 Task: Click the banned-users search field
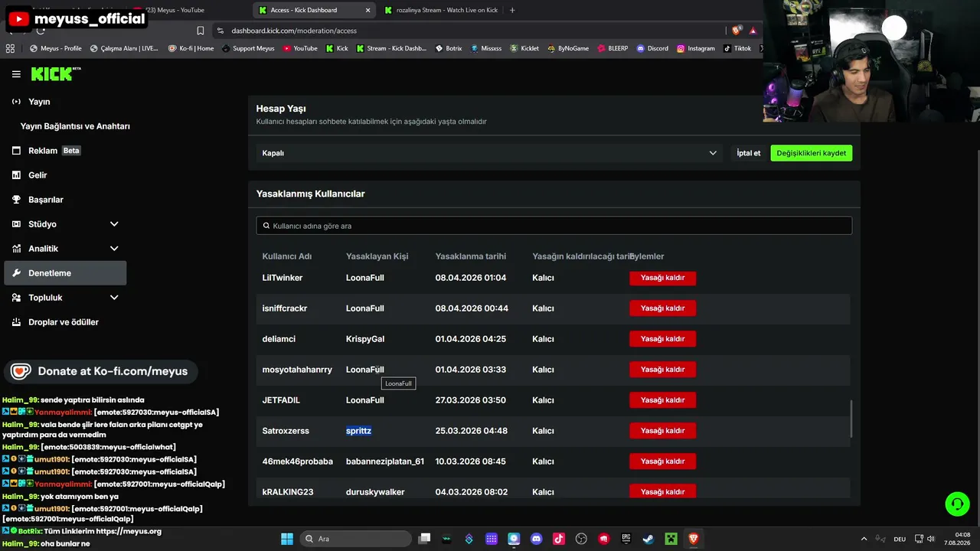pos(554,226)
